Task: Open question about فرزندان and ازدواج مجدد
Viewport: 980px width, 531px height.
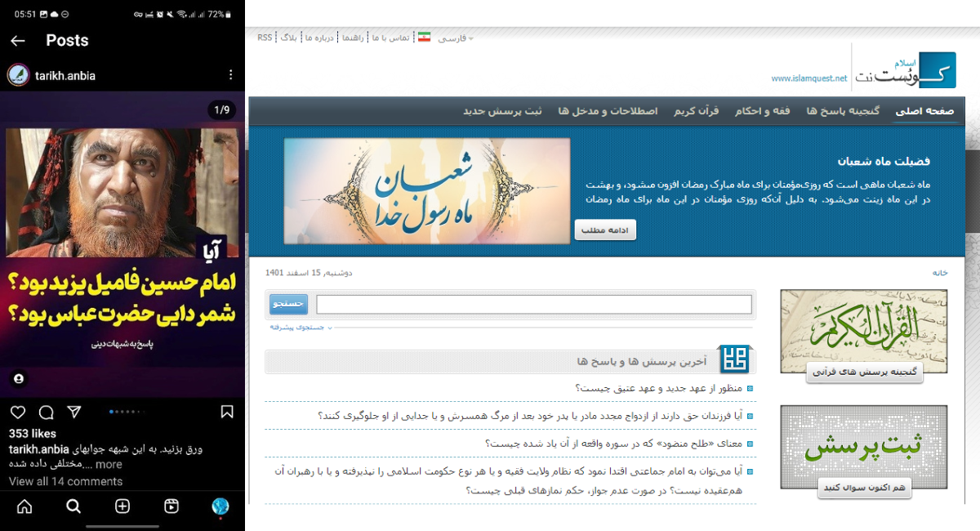Action: pyautogui.click(x=530, y=416)
